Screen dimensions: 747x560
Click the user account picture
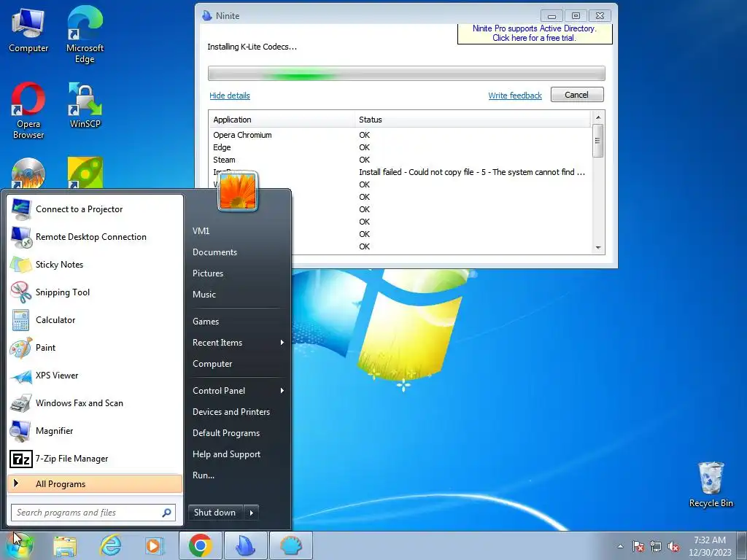coord(238,191)
